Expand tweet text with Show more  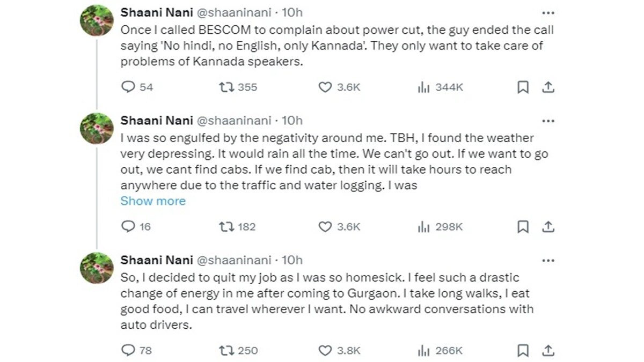pyautogui.click(x=153, y=201)
